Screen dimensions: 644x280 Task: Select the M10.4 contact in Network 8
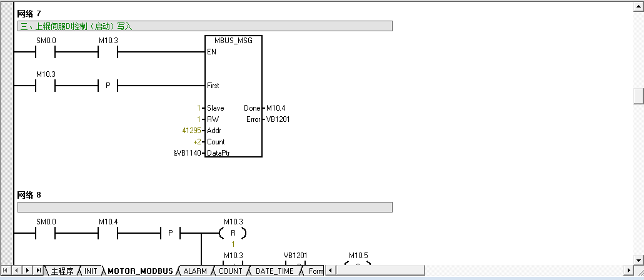tap(108, 234)
